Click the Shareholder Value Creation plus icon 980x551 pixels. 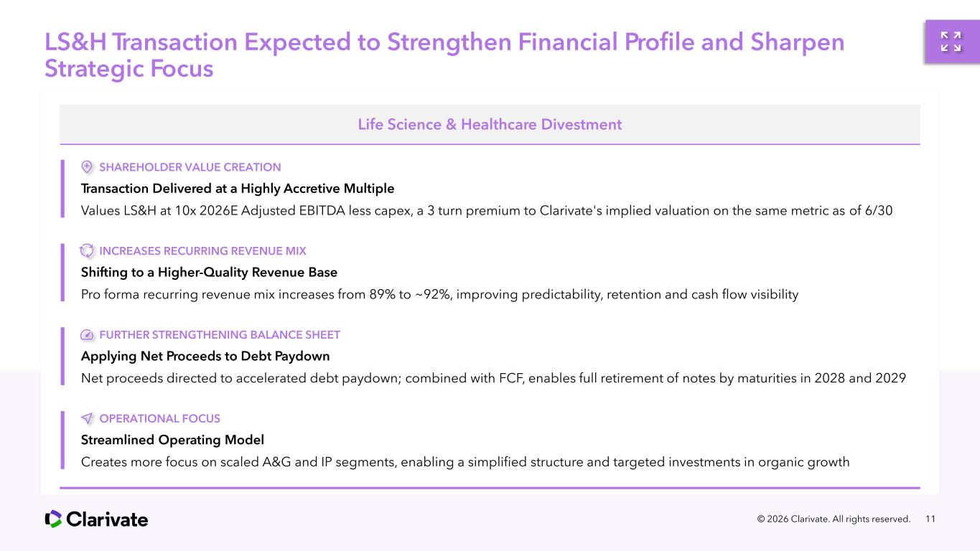[x=87, y=167]
